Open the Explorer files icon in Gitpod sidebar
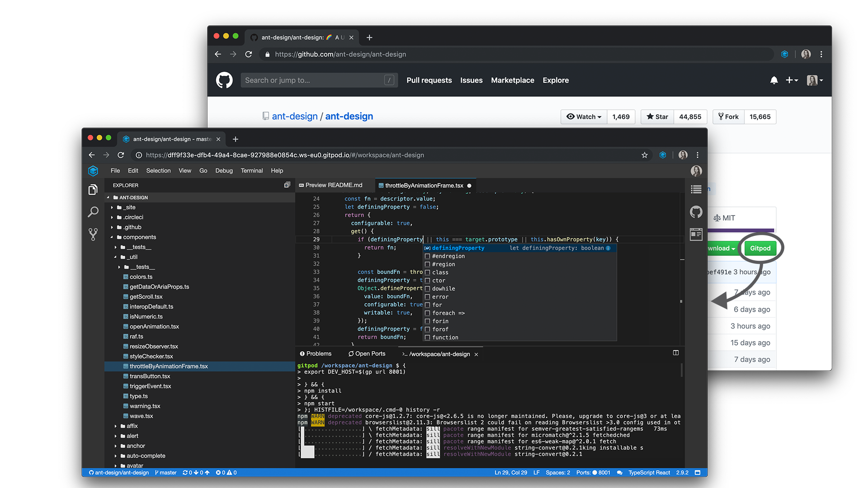Image resolution: width=868 pixels, height=488 pixels. pos(93,190)
